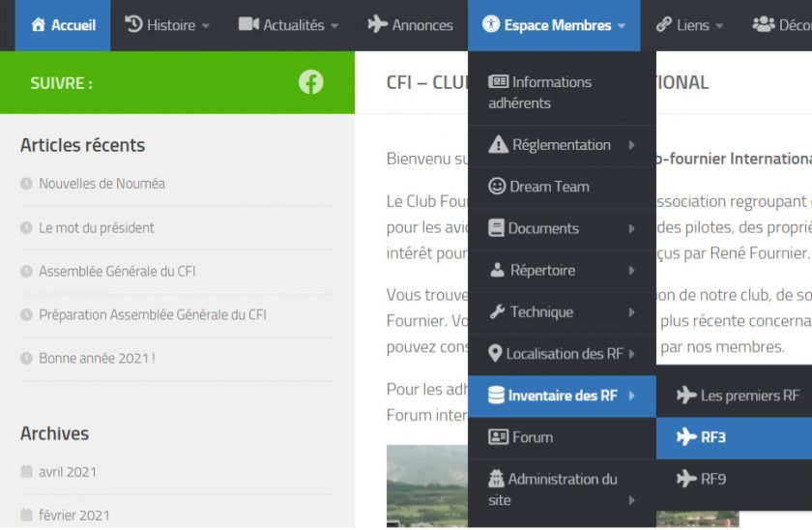The width and height of the screenshot is (812, 530).
Task: Click the smiley icon beside Dream Team
Action: 497,187
